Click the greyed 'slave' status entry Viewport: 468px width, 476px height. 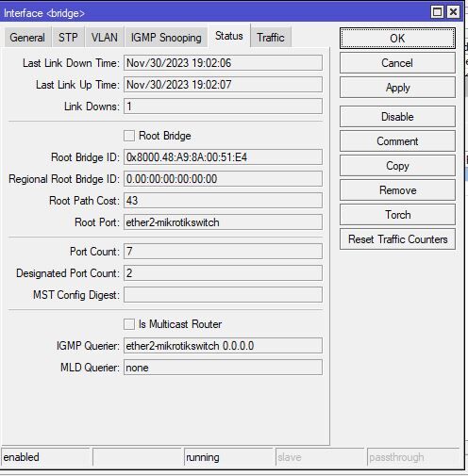320,457
